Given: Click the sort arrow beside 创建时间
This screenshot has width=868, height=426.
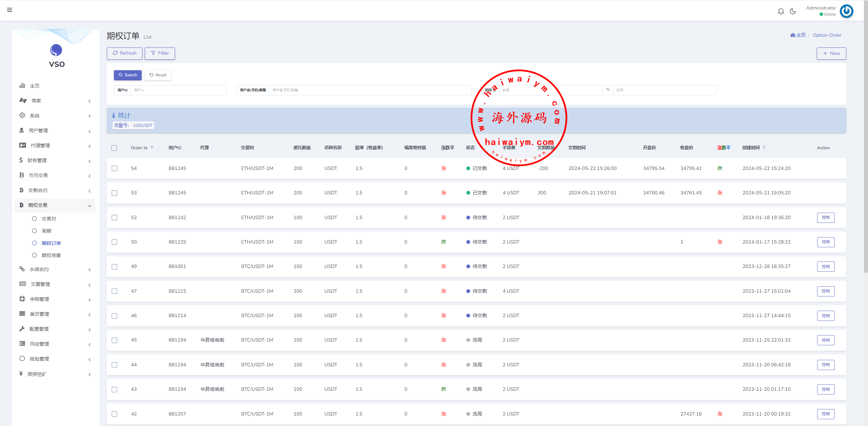Looking at the screenshot, I should 764,148.
